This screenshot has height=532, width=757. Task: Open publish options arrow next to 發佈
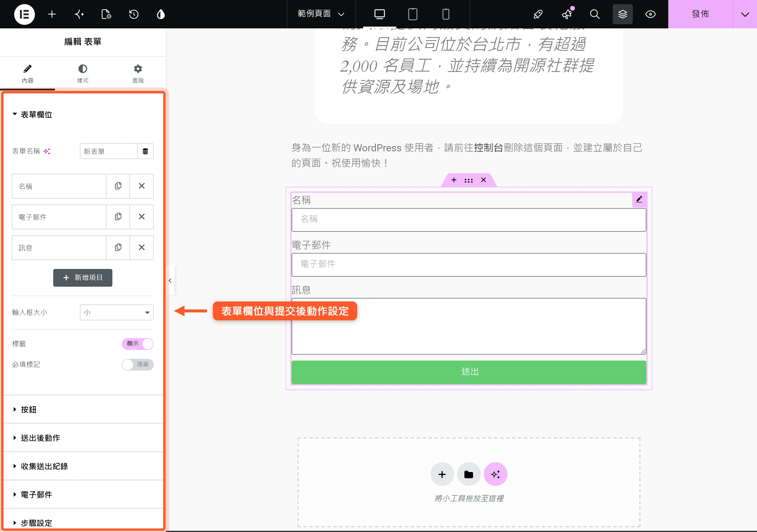click(745, 14)
